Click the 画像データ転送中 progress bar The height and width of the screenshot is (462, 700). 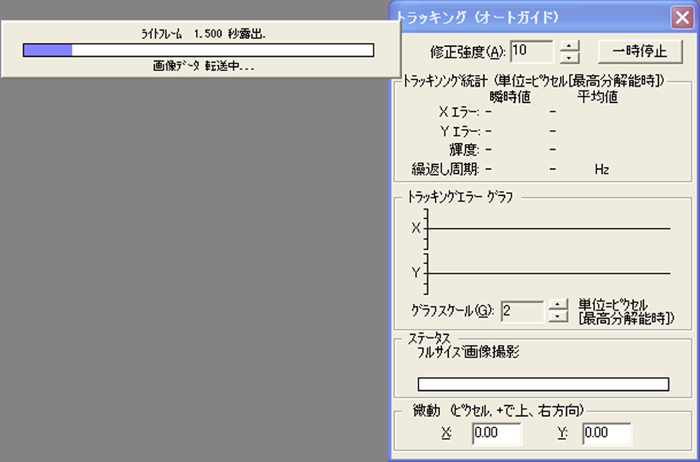[199, 50]
